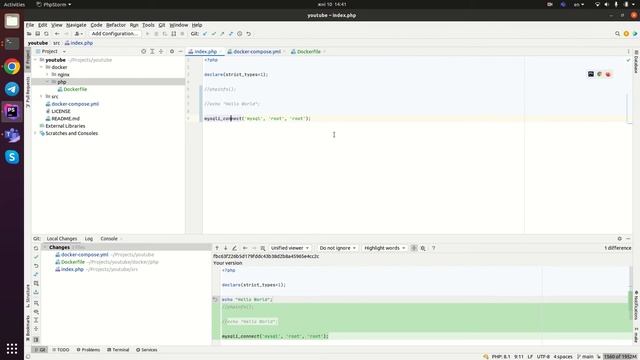Click the Open folder toolbar icon
The width and height of the screenshot is (640, 360).
29,34
